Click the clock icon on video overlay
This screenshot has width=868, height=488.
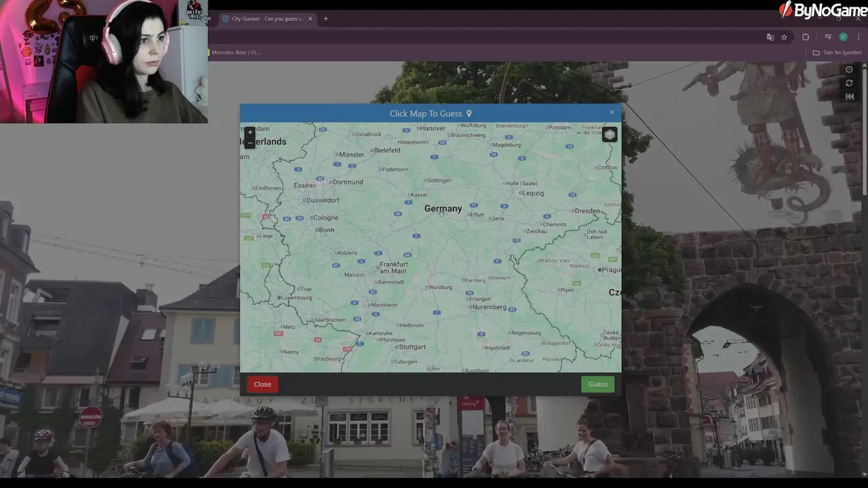[x=849, y=69]
